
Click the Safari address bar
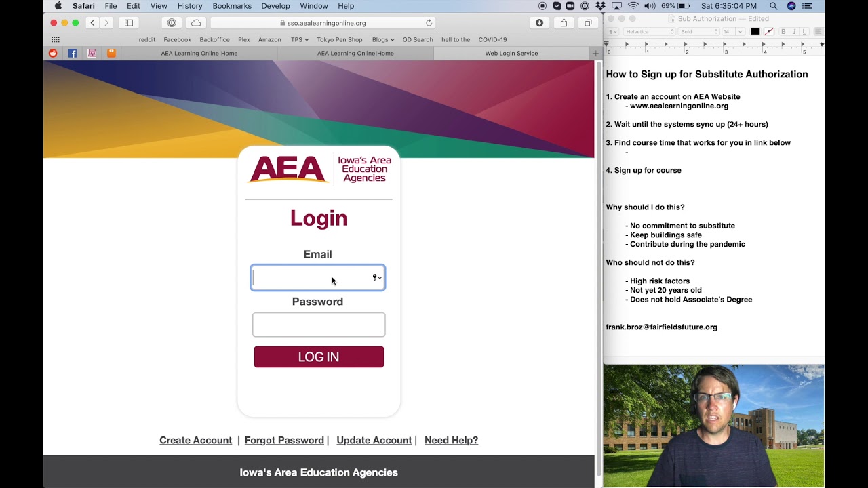click(x=323, y=23)
